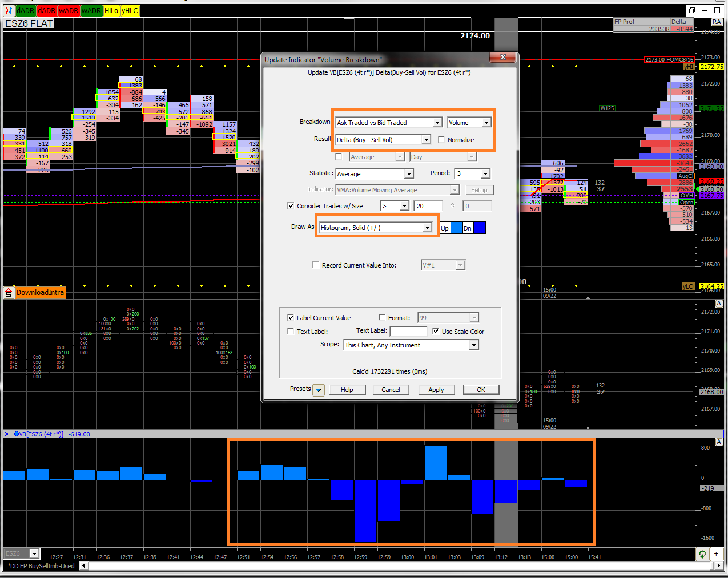The width and height of the screenshot is (728, 578).
Task: Click the DownloadIntra button icon
Action: point(9,293)
